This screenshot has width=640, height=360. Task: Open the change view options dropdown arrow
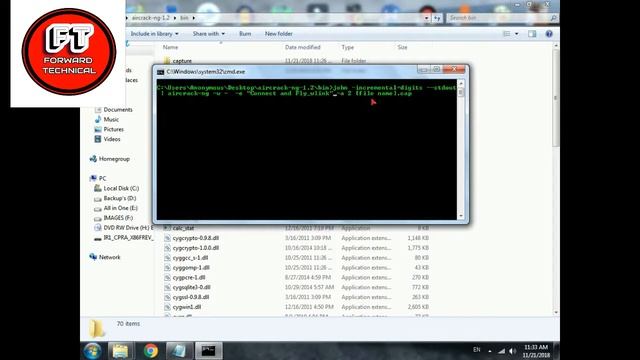coord(517,34)
